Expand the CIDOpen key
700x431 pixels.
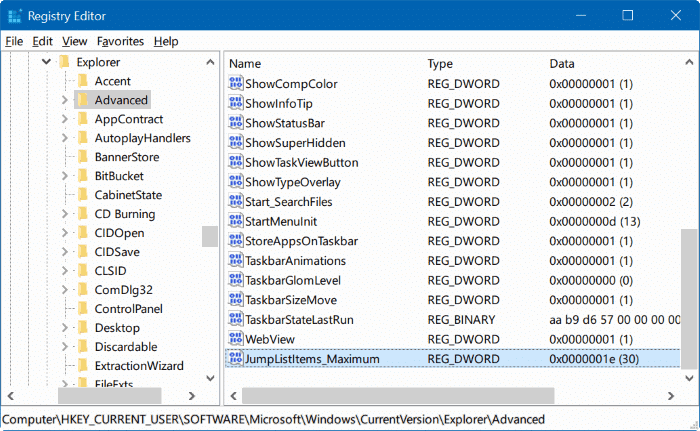coord(65,233)
